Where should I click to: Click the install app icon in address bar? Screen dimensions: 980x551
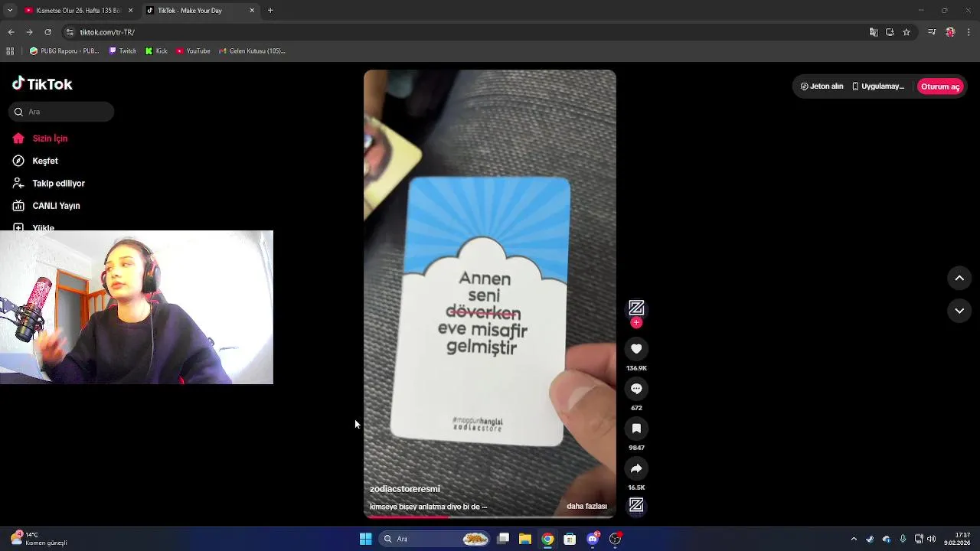(x=890, y=32)
